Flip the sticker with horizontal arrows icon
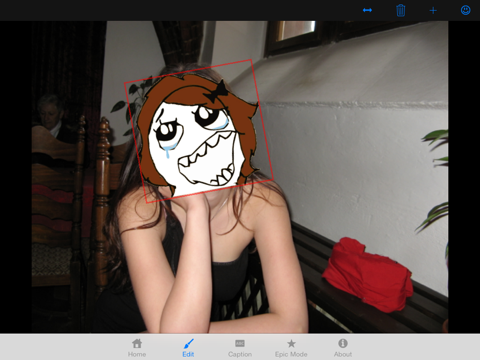The width and height of the screenshot is (480, 360). [367, 10]
